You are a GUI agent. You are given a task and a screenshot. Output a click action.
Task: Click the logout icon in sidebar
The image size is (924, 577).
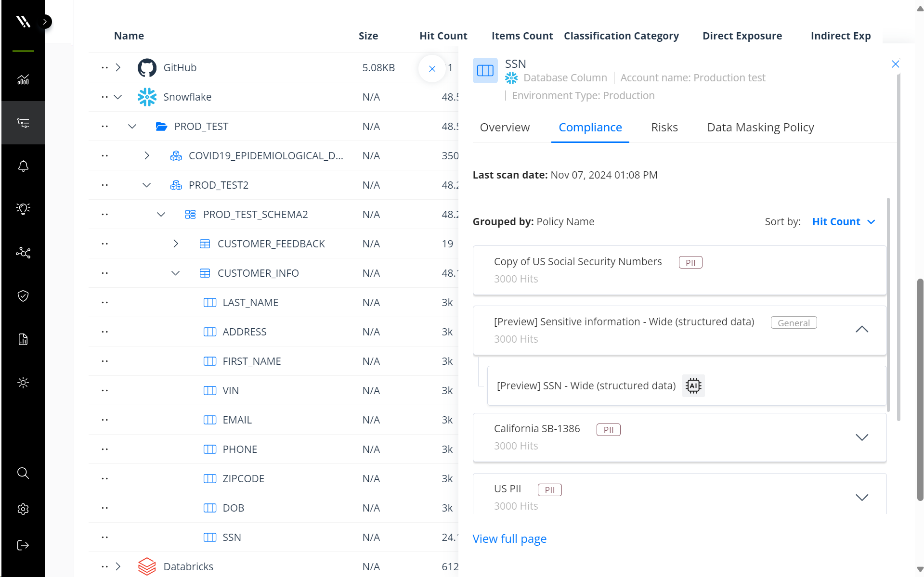coord(23,545)
